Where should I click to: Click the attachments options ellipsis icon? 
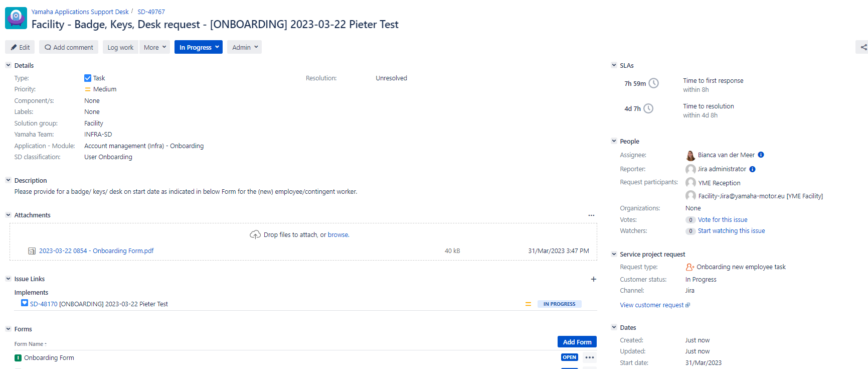(x=591, y=215)
